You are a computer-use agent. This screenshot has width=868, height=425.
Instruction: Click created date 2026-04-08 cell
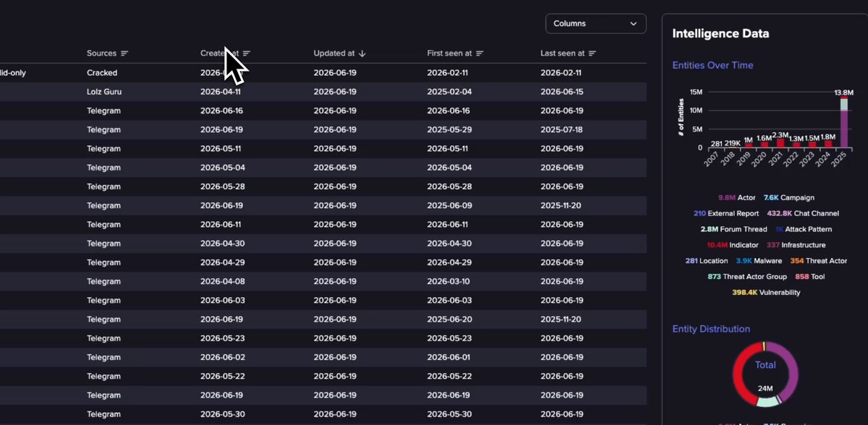tap(221, 282)
